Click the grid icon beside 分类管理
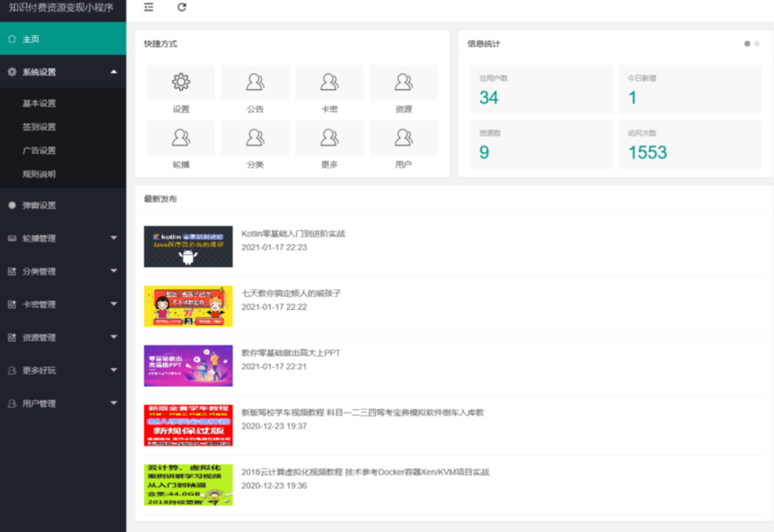This screenshot has width=774, height=532. click(x=12, y=271)
